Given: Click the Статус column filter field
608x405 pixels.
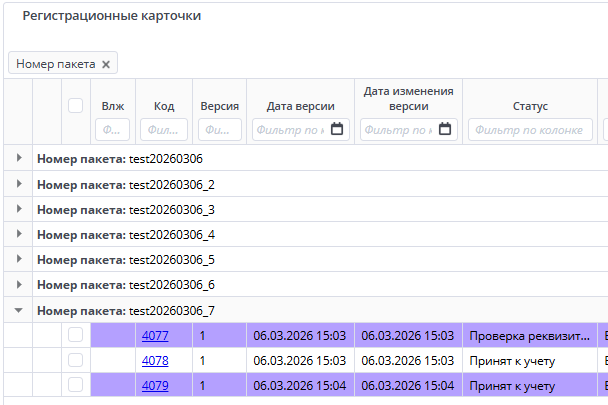Looking at the screenshot, I should point(530,129).
